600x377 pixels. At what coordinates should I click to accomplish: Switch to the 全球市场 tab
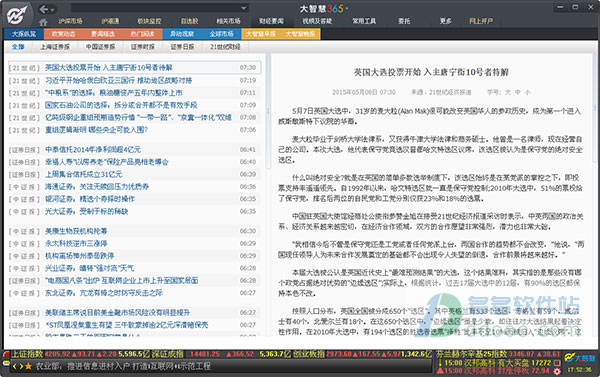pyautogui.click(x=221, y=34)
